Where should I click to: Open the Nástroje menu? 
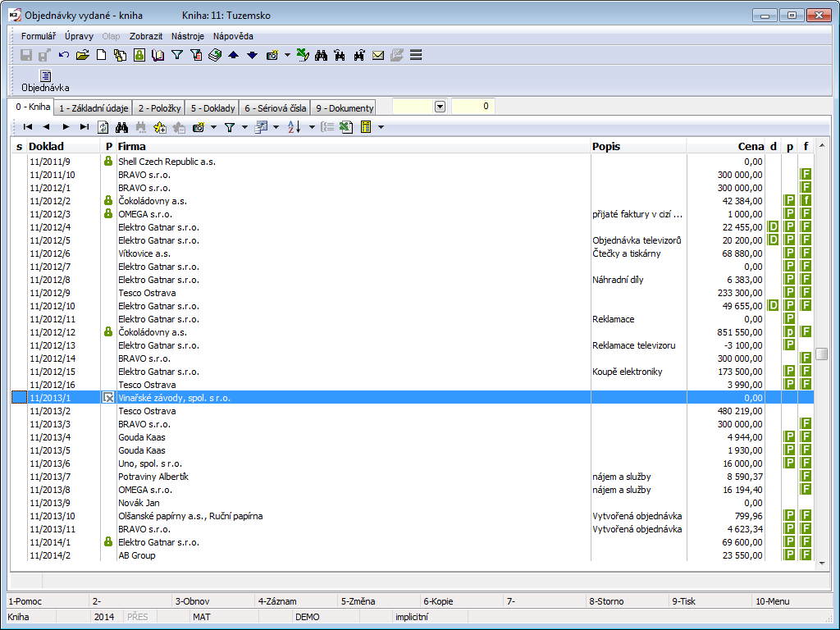pyautogui.click(x=187, y=36)
